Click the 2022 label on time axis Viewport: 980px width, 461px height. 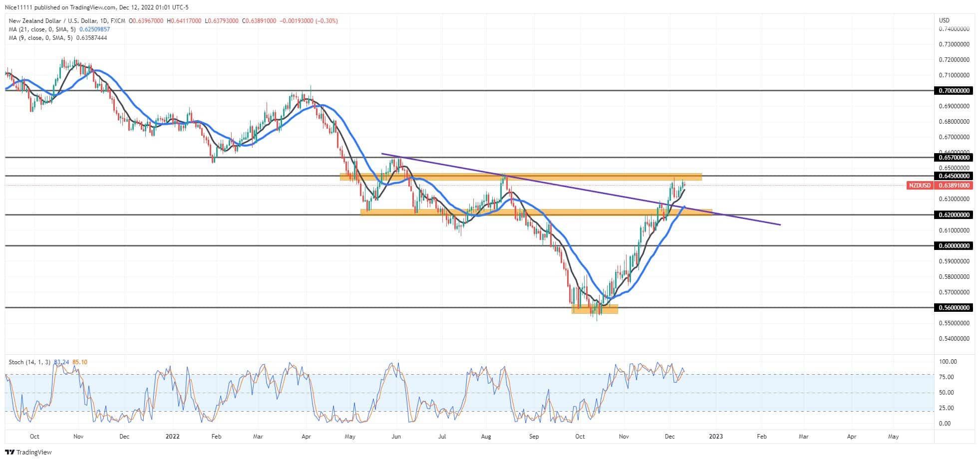click(x=172, y=437)
